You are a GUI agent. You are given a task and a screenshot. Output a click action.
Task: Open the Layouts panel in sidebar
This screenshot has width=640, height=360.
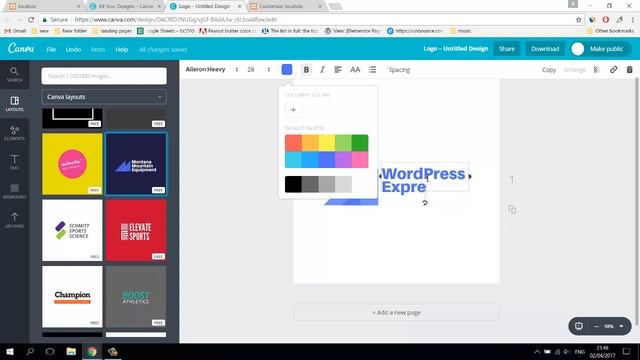point(14,104)
